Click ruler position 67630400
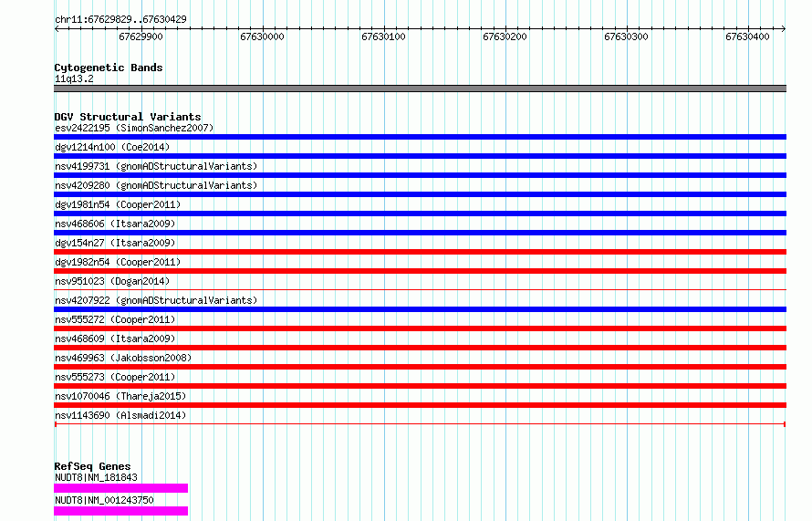Screen dimensions: 812x521 click(x=747, y=36)
